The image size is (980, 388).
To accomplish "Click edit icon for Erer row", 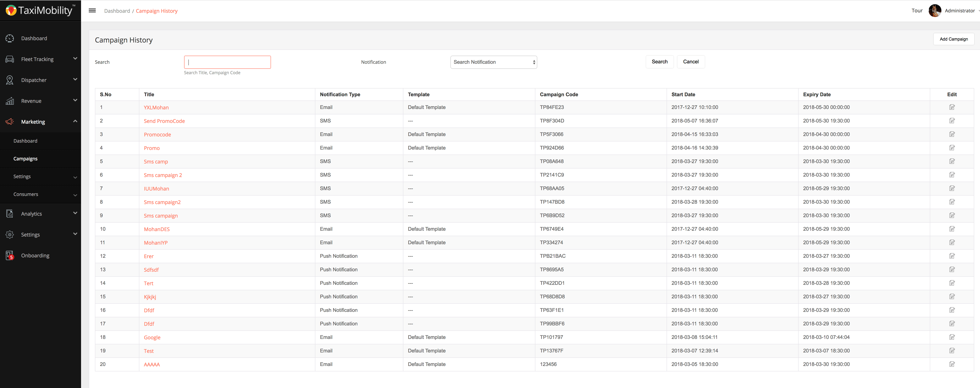I will [x=952, y=256].
